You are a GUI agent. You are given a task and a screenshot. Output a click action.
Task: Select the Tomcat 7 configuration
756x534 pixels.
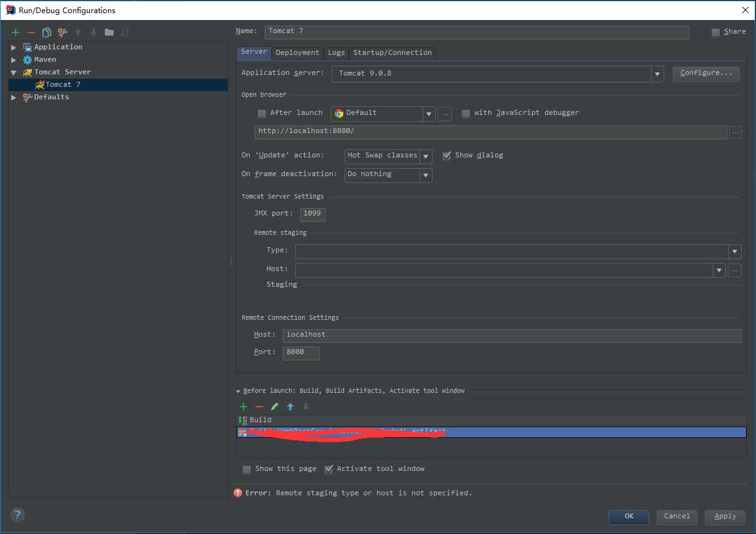point(119,85)
